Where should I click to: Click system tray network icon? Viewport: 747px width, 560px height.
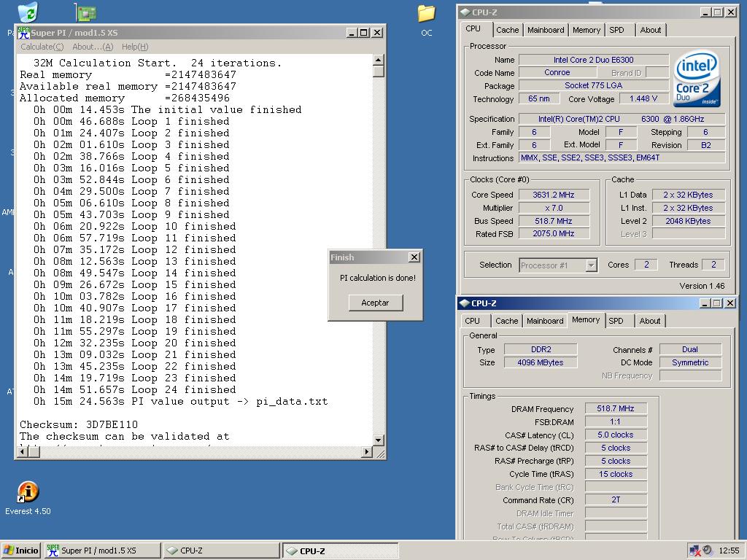[695, 551]
